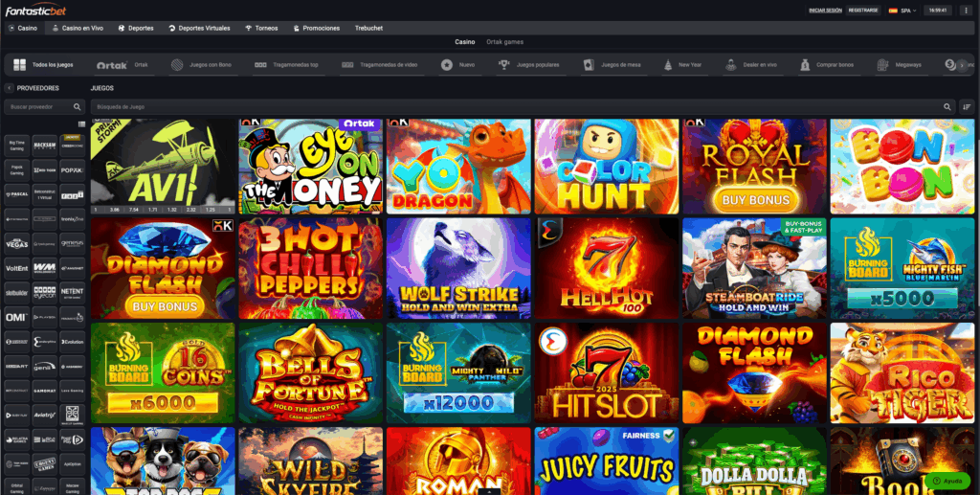
Task: Open the Aviator airplane game thumbnail
Action: pyautogui.click(x=163, y=167)
